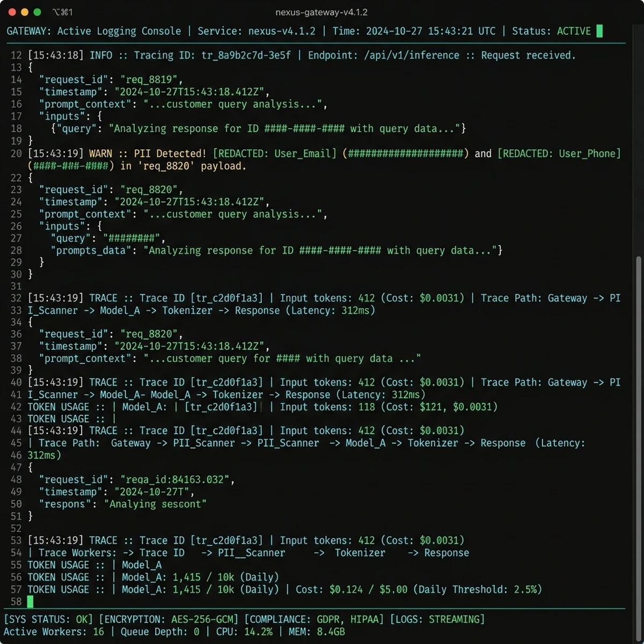Click 'GATEWAY: Active Logging Console' header text
Viewport: 644px width, 644px height.
click(x=94, y=31)
